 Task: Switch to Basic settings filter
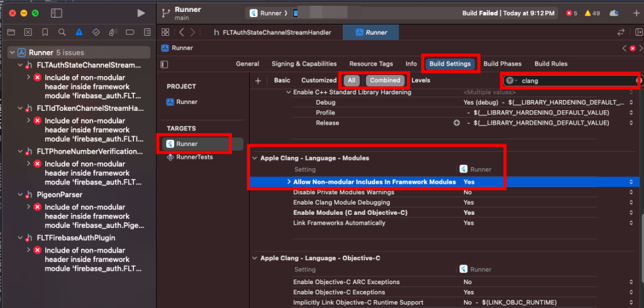coord(282,81)
